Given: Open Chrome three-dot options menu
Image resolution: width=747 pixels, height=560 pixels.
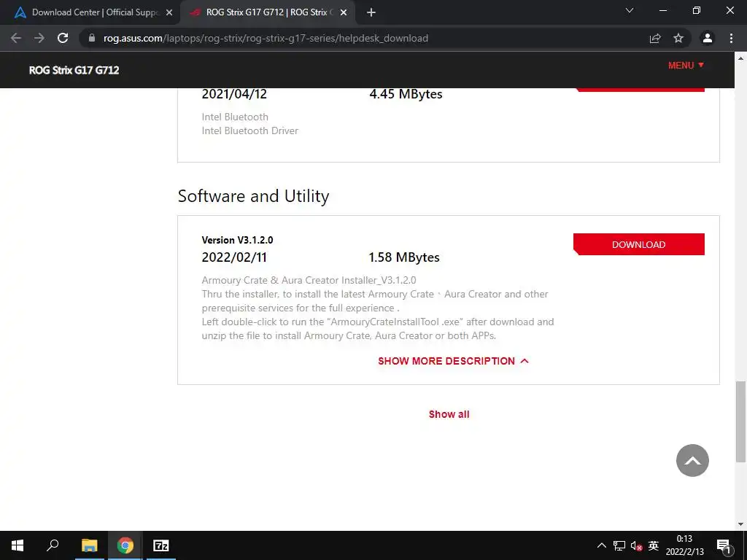Looking at the screenshot, I should click(731, 38).
